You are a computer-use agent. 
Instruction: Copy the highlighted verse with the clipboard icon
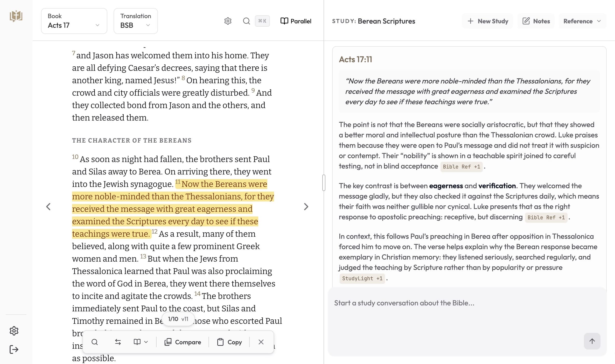point(229,342)
